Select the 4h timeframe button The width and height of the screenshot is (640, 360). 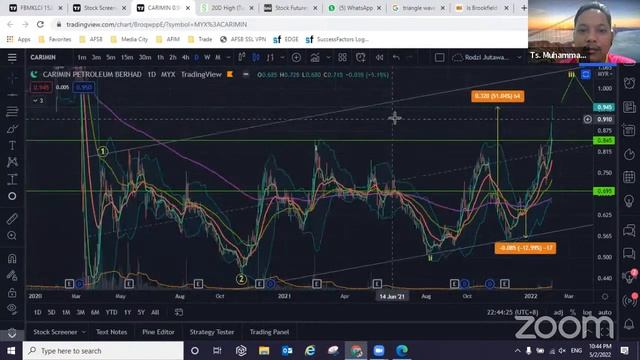[185, 58]
